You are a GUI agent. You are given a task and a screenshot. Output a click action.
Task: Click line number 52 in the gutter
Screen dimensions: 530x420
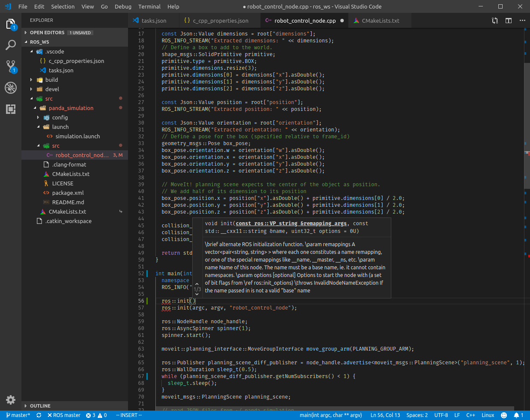click(x=141, y=274)
